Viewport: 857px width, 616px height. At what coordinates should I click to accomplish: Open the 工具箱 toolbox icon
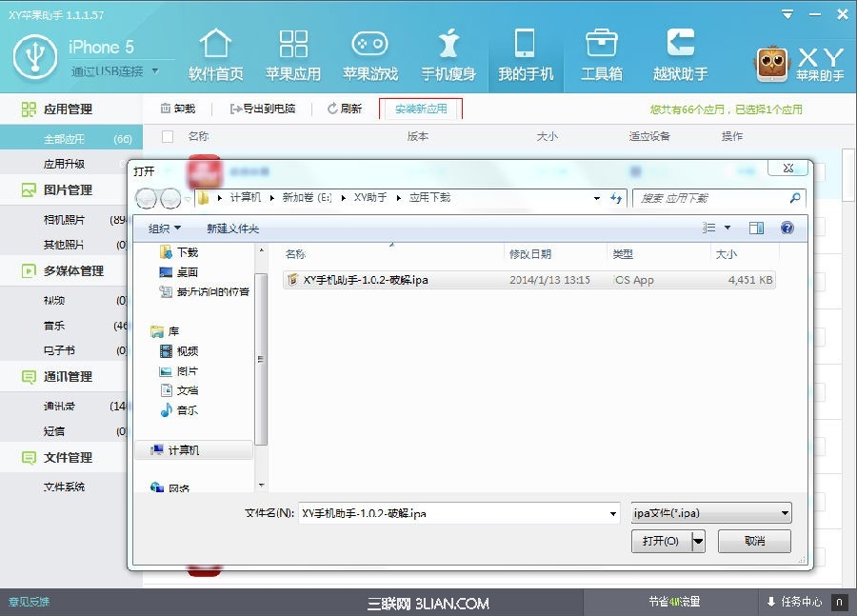click(x=601, y=55)
